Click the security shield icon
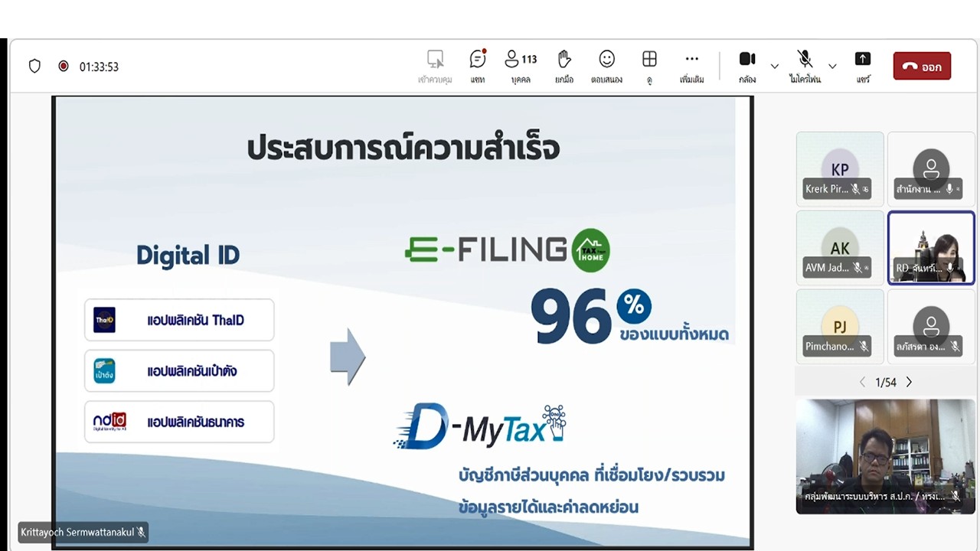This screenshot has height=551, width=980. [x=34, y=66]
